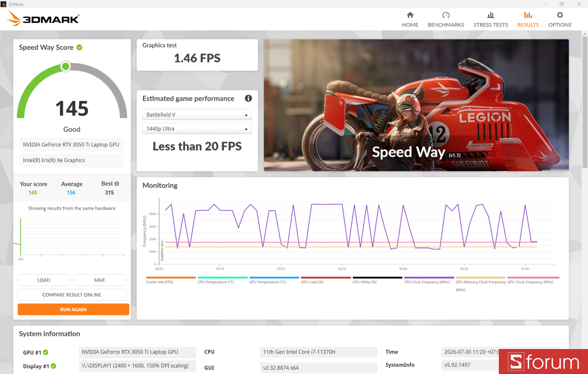Click the Less than 20 FPS text
Image resolution: width=588 pixels, height=374 pixels.
click(x=197, y=146)
